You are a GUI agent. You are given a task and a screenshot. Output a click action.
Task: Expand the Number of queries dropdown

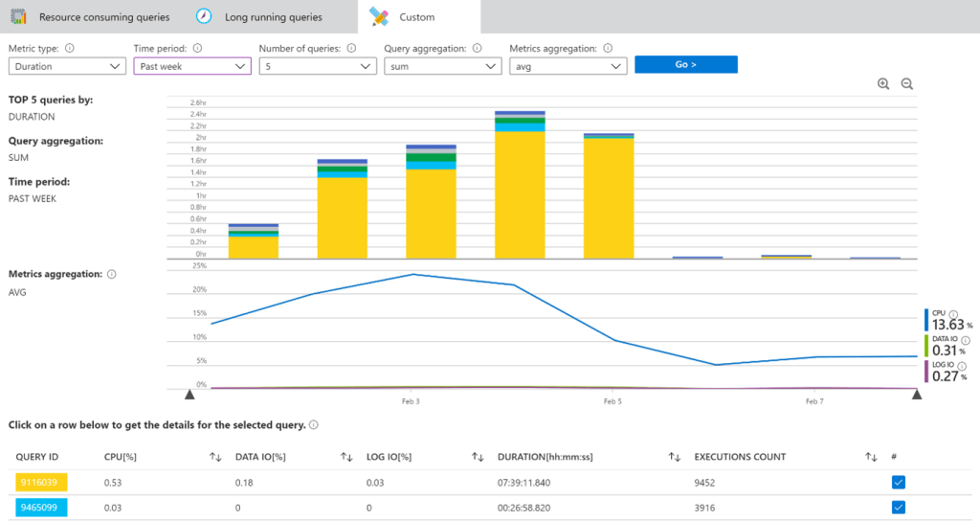pos(318,66)
